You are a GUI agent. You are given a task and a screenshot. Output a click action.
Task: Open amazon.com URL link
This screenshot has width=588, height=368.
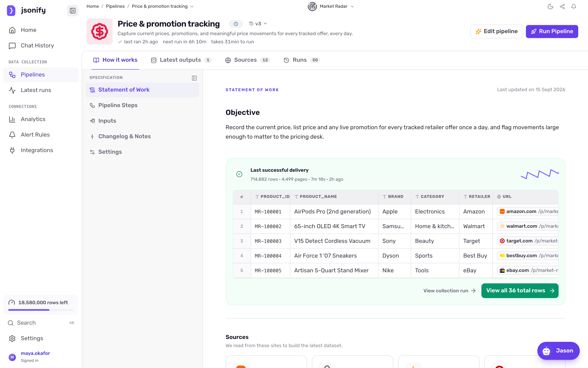tap(528, 212)
